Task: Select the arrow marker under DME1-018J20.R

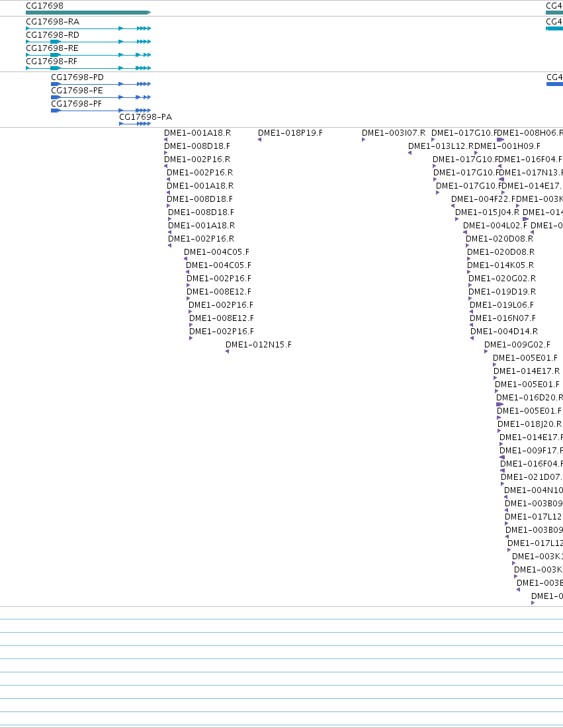Action: (499, 431)
